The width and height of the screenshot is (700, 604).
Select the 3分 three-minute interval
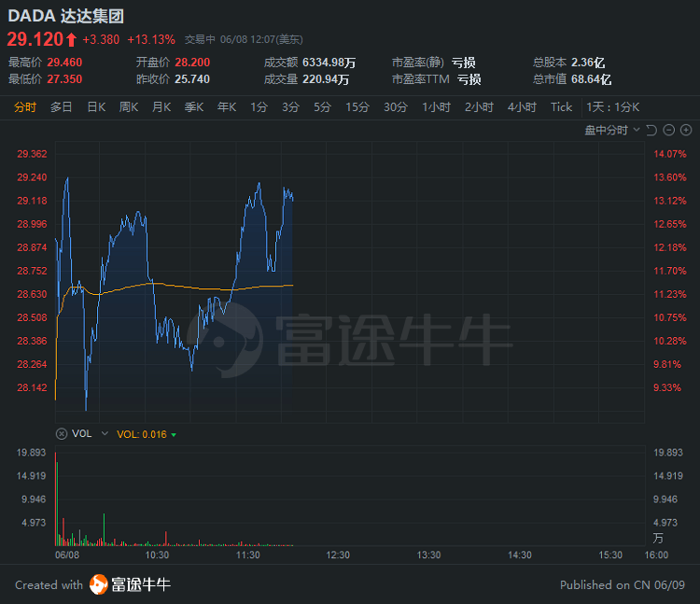pyautogui.click(x=290, y=107)
